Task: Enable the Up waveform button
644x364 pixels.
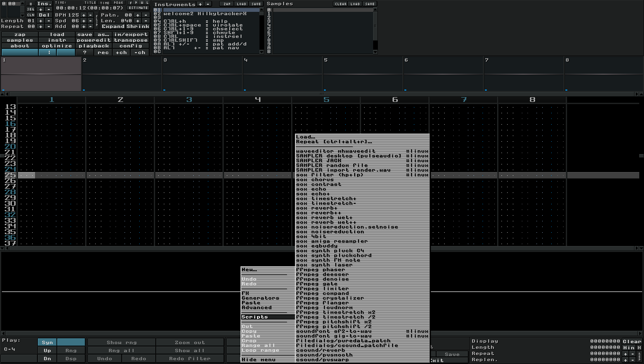Action: tap(47, 351)
